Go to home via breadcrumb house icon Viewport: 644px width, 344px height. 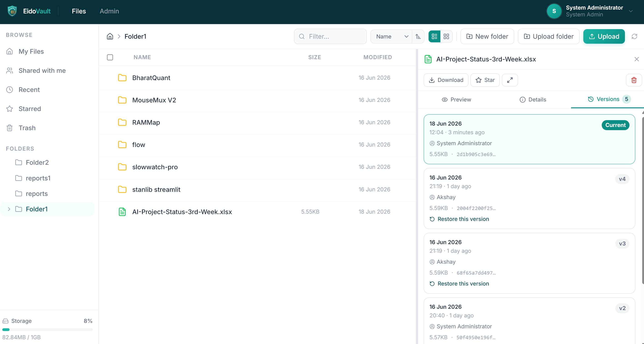[x=110, y=36]
